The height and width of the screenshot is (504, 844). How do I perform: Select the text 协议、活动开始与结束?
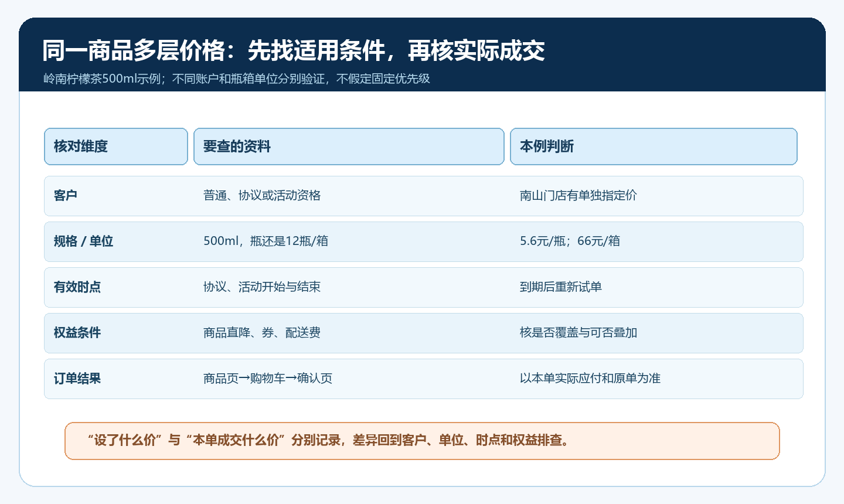[262, 287]
